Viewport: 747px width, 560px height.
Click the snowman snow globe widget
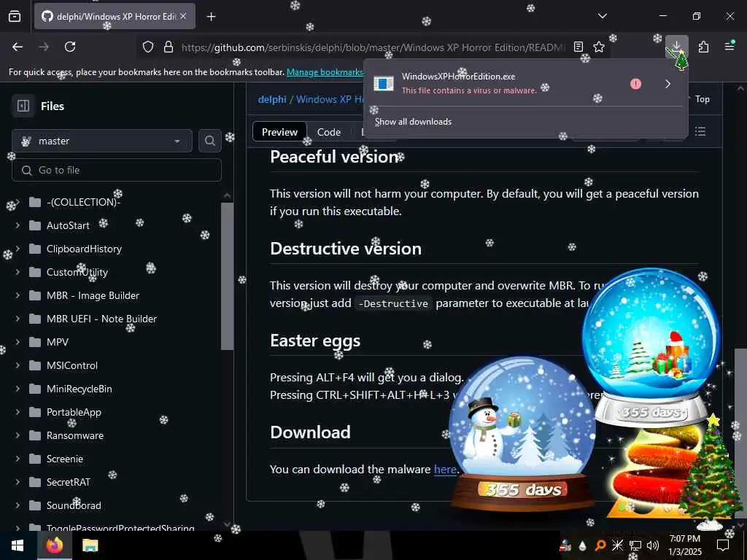522,432
